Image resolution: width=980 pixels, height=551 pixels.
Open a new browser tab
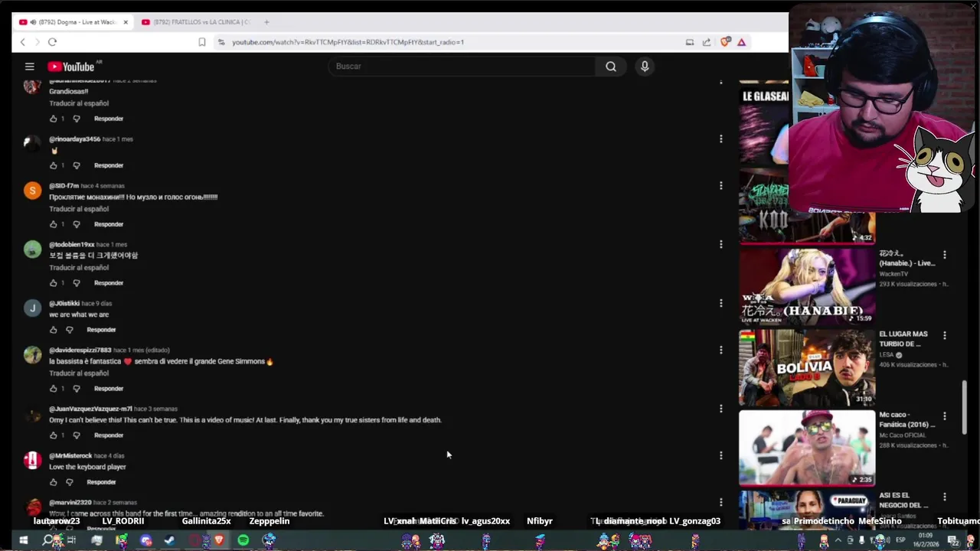[266, 22]
